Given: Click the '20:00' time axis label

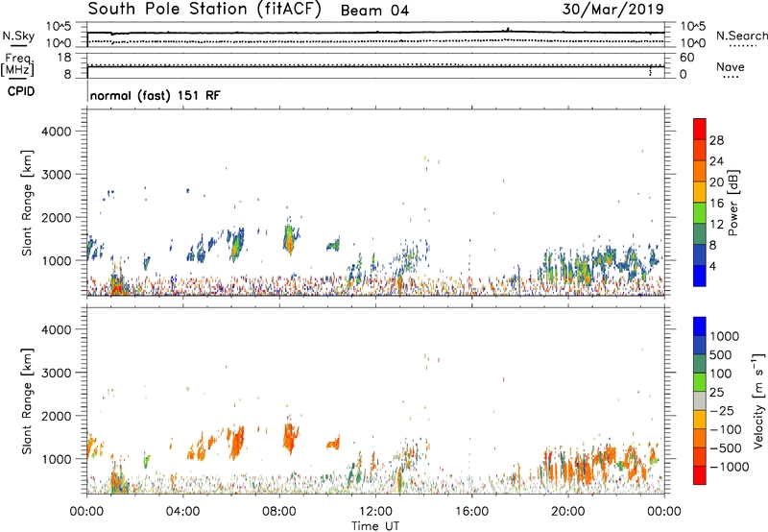Looking at the screenshot, I should (568, 512).
